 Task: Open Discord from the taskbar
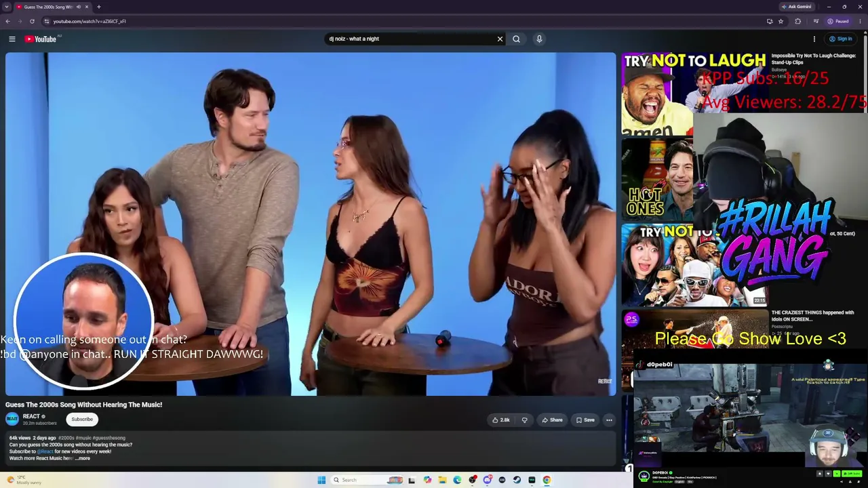click(x=487, y=480)
